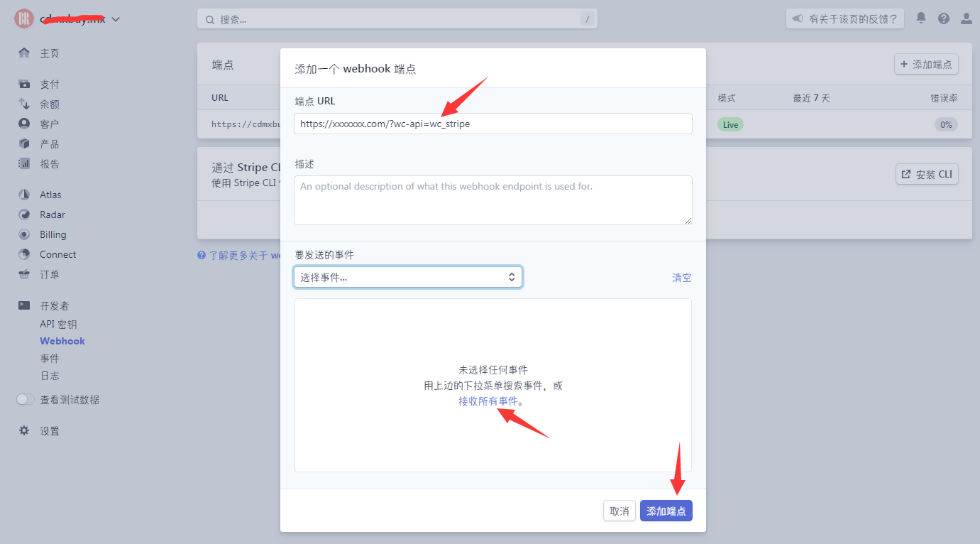Click the 清空 clear link
The width and height of the screenshot is (980, 544).
(x=682, y=278)
